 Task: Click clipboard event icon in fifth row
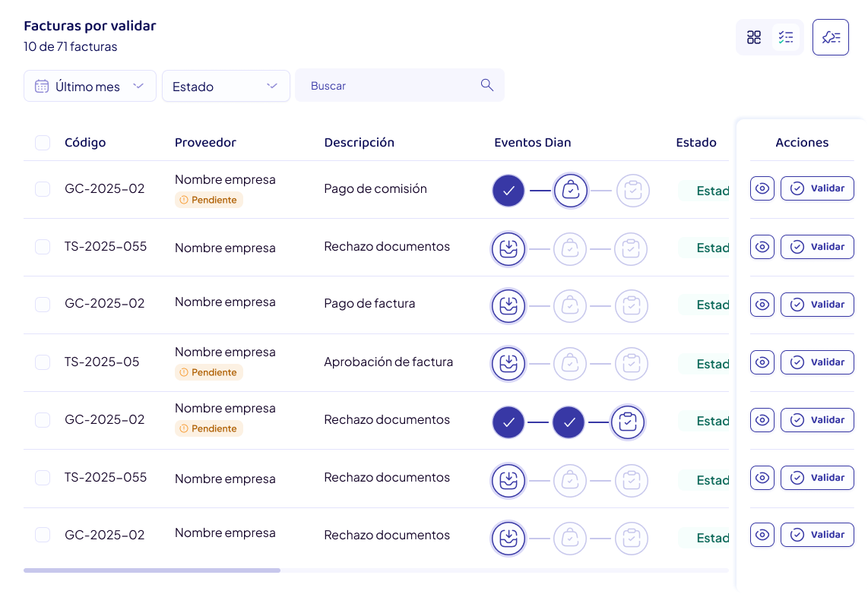tap(627, 422)
